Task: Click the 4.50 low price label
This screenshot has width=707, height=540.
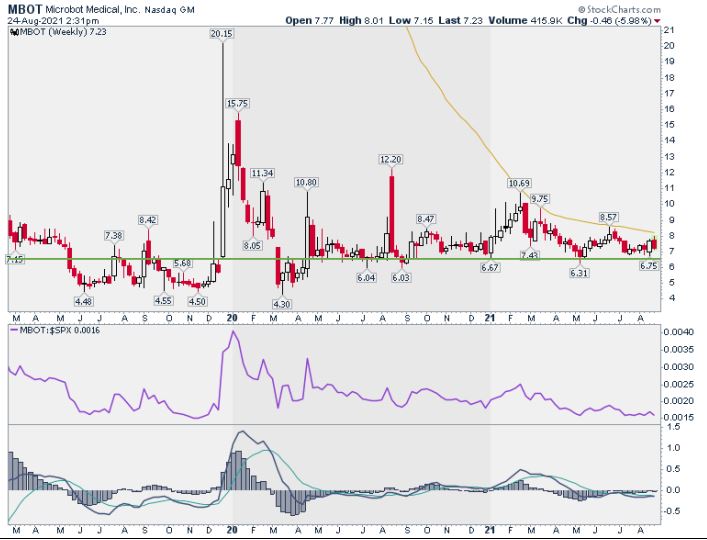Action: (197, 302)
